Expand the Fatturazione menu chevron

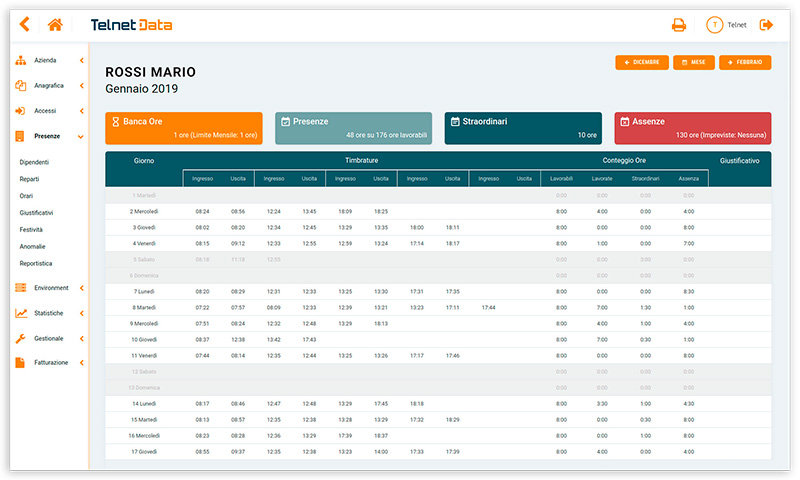tap(82, 363)
